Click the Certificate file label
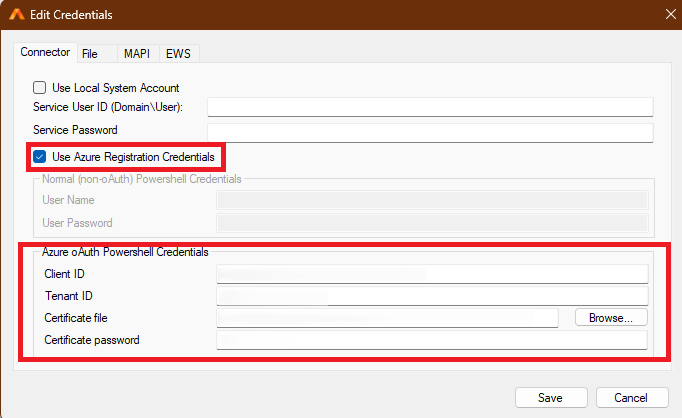This screenshot has height=418, width=682. coord(76,318)
